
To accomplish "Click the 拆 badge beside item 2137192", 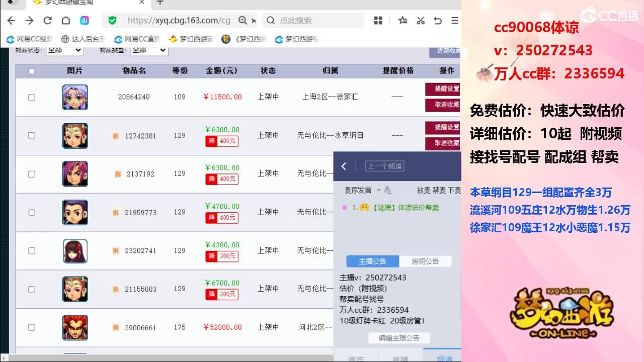I will [x=118, y=174].
